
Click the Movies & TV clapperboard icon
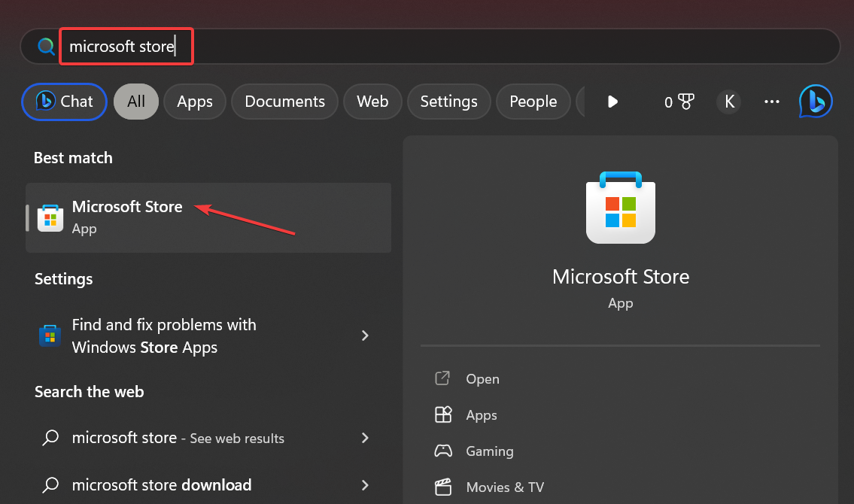(x=442, y=487)
